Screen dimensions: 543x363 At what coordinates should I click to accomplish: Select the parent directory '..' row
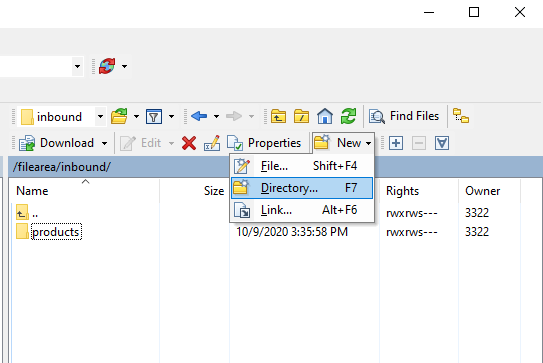click(x=27, y=213)
